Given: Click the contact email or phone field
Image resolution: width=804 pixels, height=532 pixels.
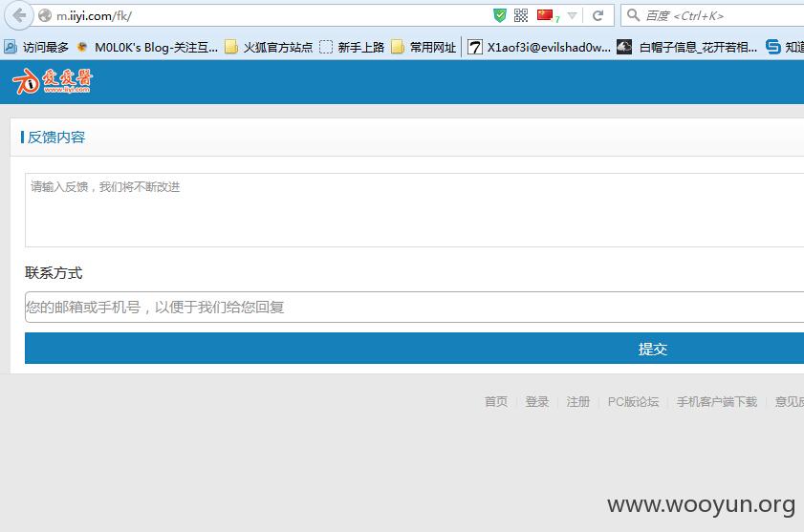Looking at the screenshot, I should [414, 307].
